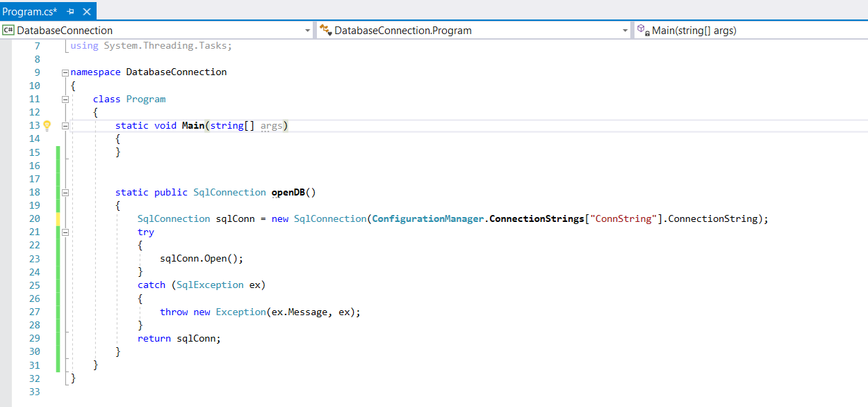Screen dimensions: 868x407
Task: Click the C# project icon beside DatabaseConnection
Action: click(x=8, y=31)
